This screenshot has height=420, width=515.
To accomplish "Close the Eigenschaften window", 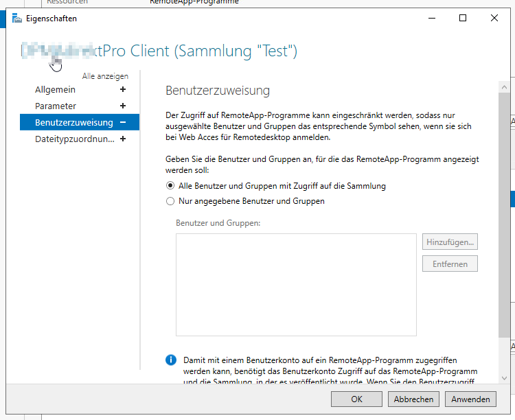I will coord(494,18).
